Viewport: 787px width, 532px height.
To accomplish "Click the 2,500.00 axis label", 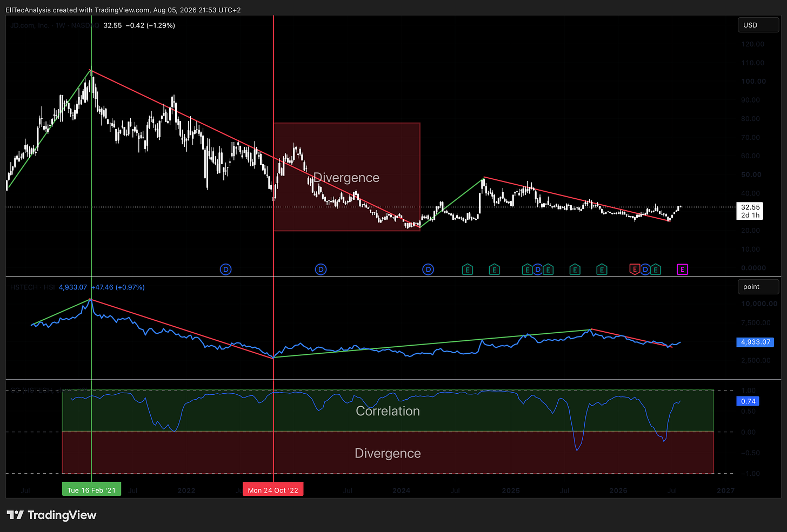I will tap(756, 360).
